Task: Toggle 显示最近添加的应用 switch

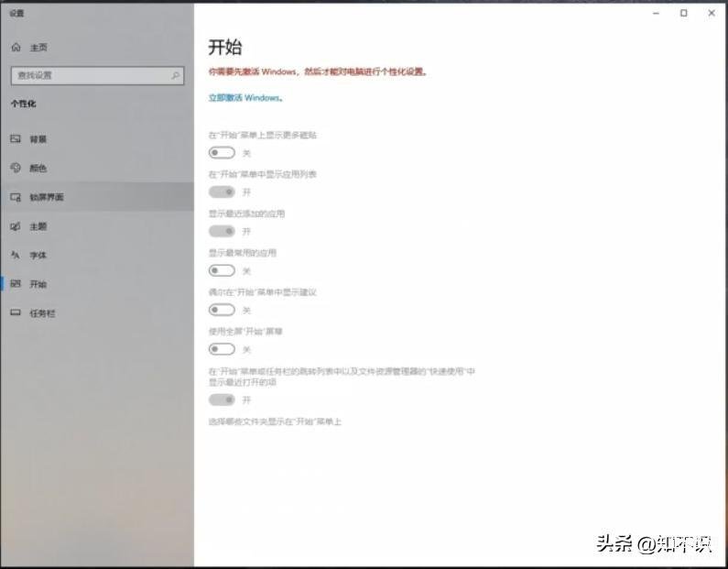Action: click(x=222, y=231)
